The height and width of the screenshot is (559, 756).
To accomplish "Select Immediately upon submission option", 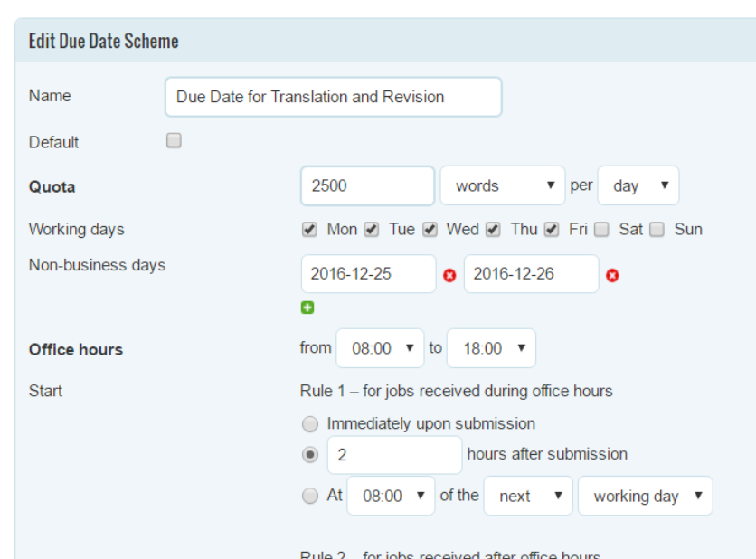I will [310, 424].
